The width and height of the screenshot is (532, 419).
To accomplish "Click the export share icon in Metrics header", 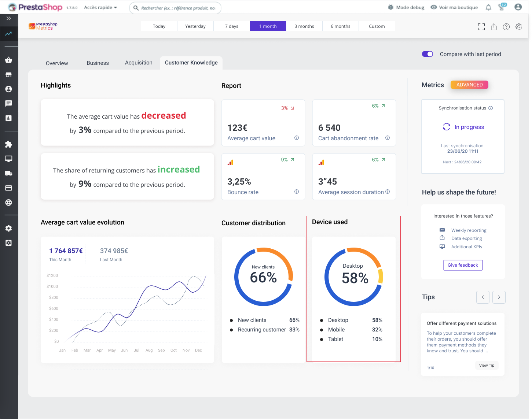I will click(x=494, y=27).
